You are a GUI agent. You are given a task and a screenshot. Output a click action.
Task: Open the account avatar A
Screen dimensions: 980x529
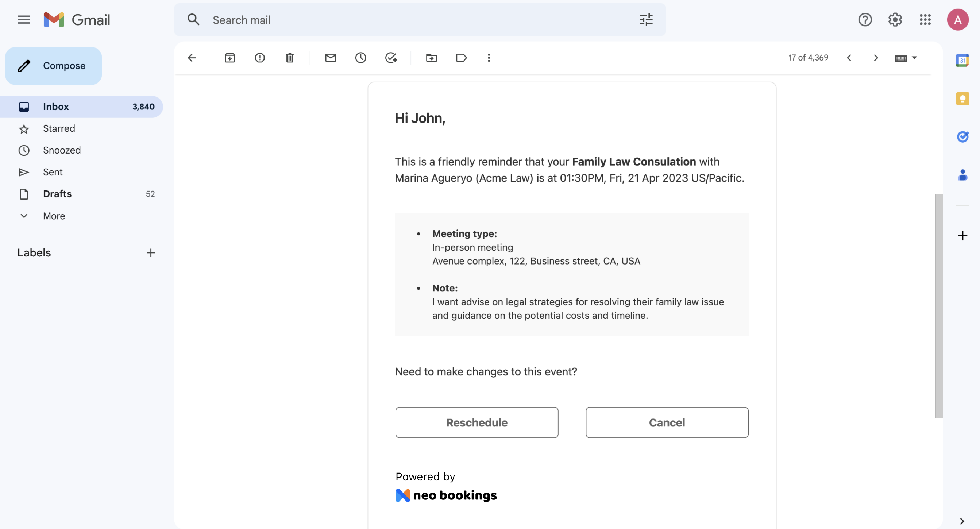tap(957, 20)
